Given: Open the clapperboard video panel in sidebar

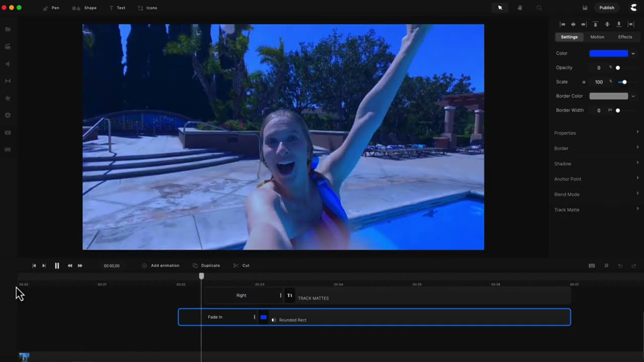Looking at the screenshot, I should (x=8, y=47).
